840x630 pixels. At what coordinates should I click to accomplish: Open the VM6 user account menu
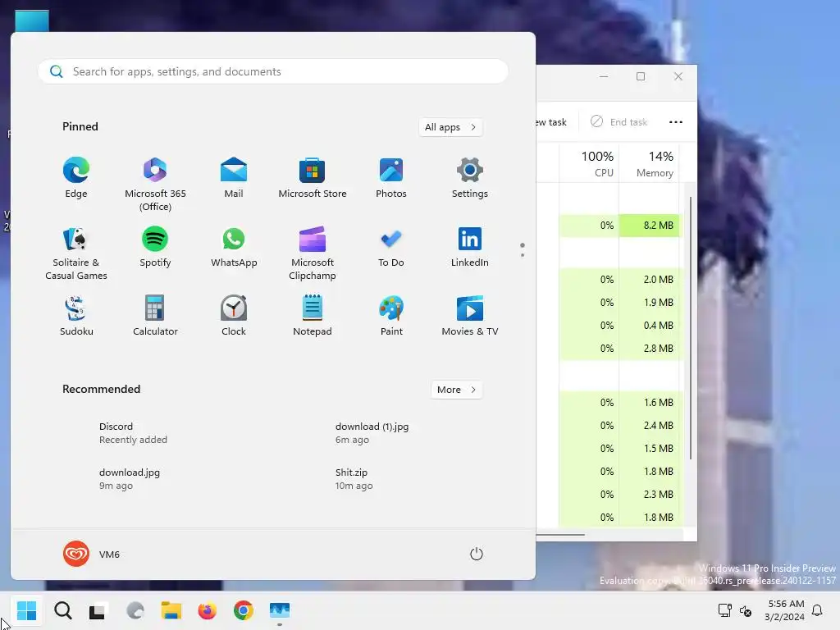tap(92, 554)
